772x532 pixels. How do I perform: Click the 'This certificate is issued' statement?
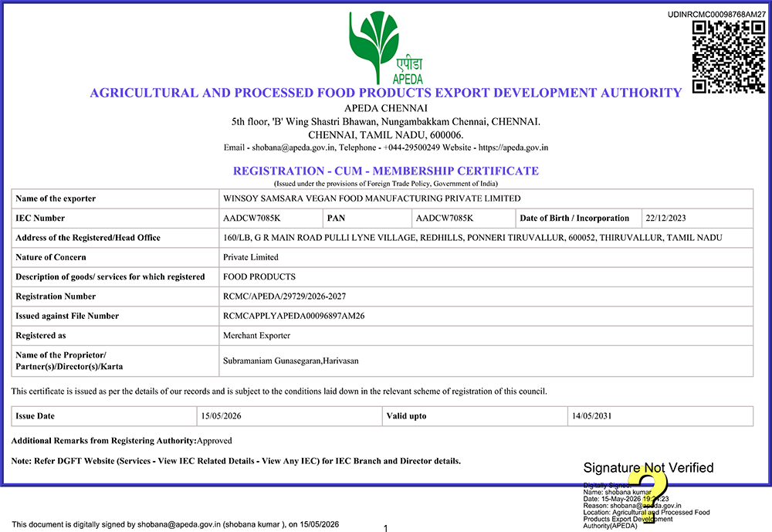(279, 391)
